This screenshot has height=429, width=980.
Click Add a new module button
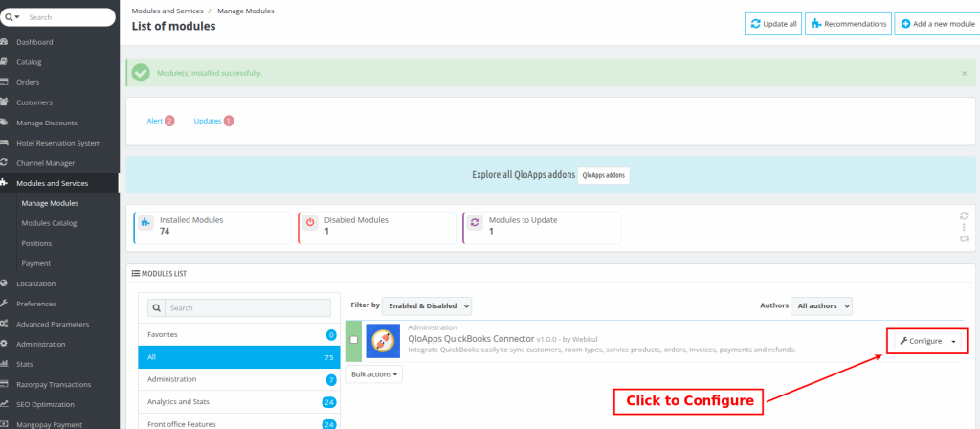click(x=938, y=24)
